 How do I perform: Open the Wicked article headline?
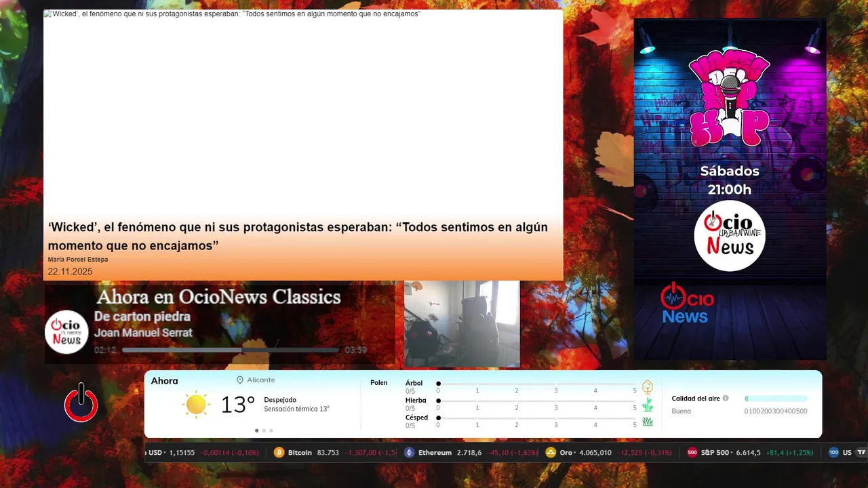[298, 236]
